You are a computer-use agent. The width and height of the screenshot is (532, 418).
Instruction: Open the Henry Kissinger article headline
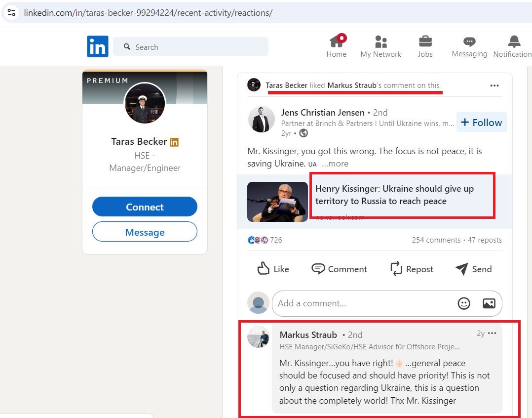[x=395, y=195]
